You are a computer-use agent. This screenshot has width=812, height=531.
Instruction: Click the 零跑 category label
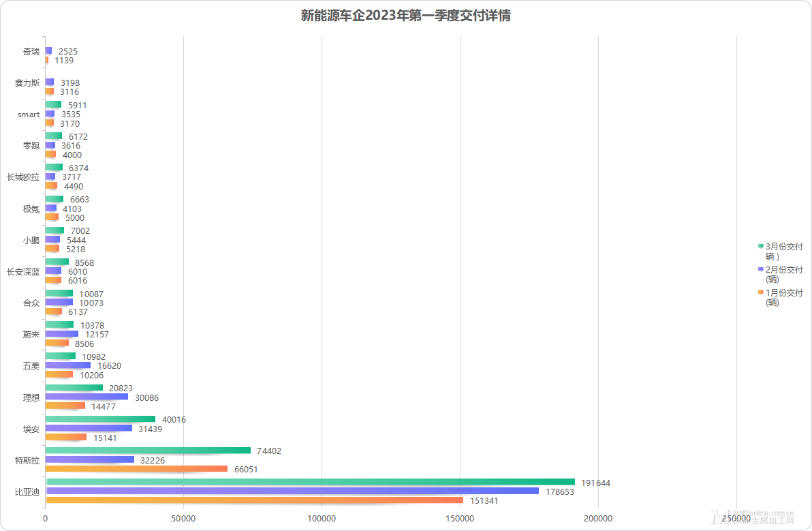(31, 146)
